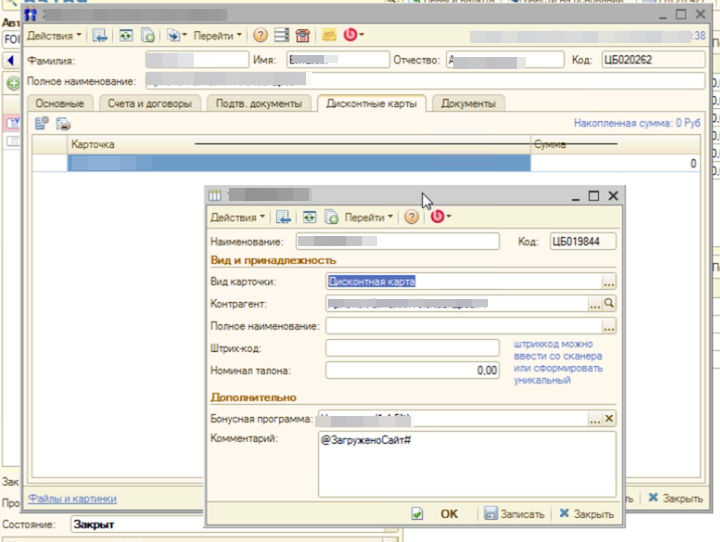The width and height of the screenshot is (720, 542).
Task: Open the Документы tab
Action: click(x=469, y=103)
